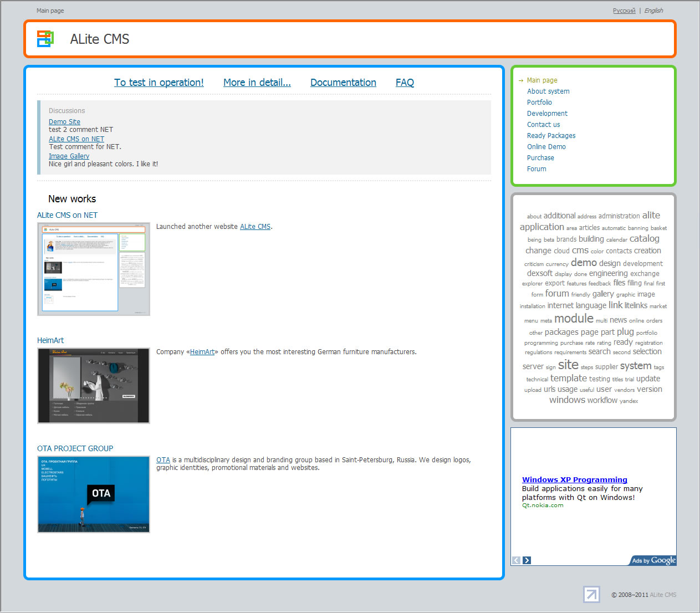This screenshot has height=613, width=700.
Task: Click the 'forum' tag in tag cloud
Action: coord(557,293)
